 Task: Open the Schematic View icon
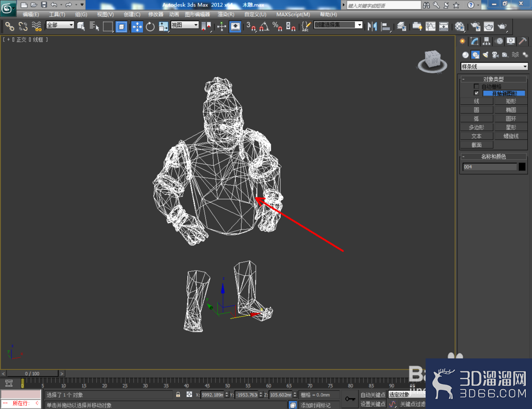444,26
